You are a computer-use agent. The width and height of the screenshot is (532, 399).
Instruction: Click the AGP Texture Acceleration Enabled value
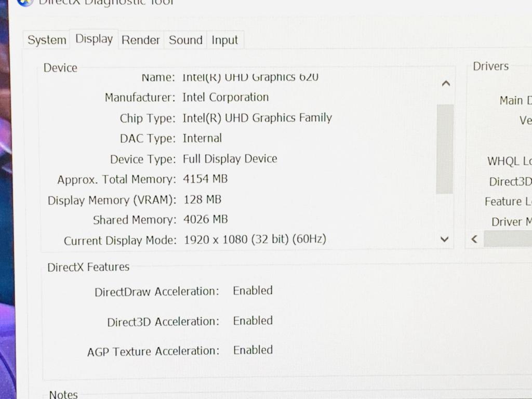coord(253,350)
